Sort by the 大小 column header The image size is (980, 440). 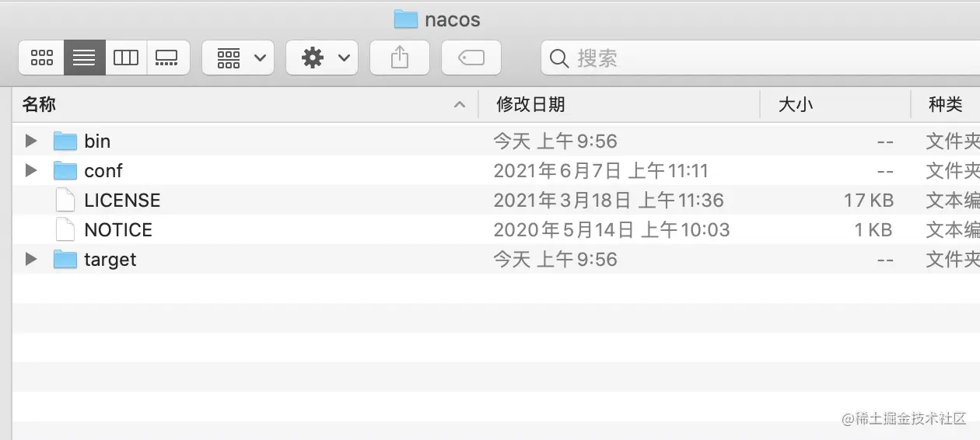click(832, 104)
